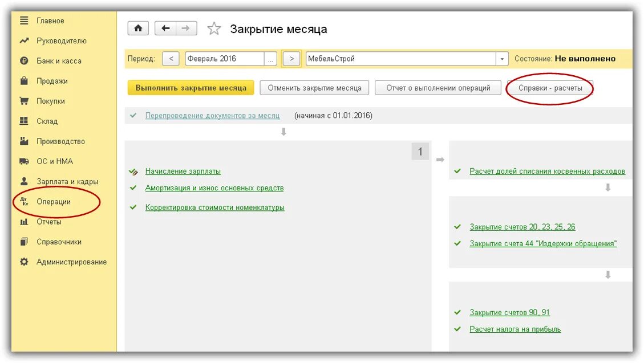Open Расчет налога на прибыль link
This screenshot has height=363, width=644.
point(515,329)
